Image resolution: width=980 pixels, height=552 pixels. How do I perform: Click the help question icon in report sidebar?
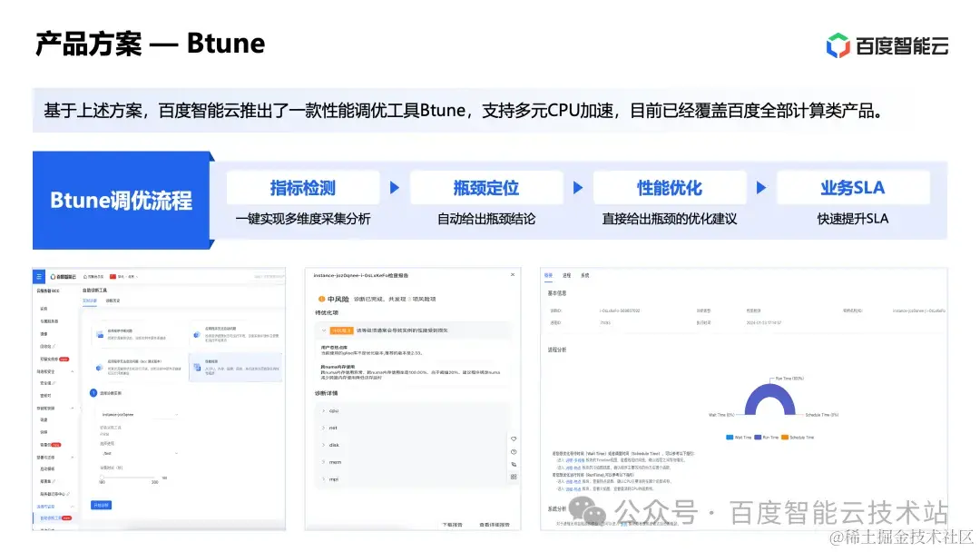tap(514, 452)
